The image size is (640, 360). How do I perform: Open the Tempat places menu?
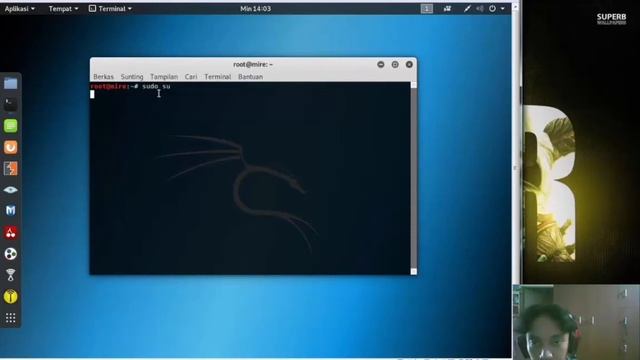(x=63, y=9)
